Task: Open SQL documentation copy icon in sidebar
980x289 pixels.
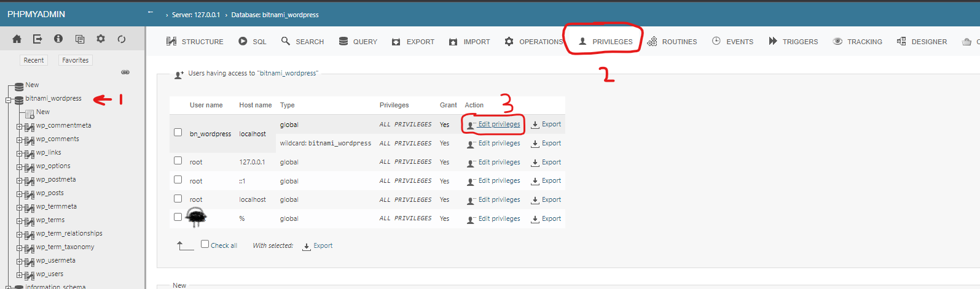Action: (80, 39)
